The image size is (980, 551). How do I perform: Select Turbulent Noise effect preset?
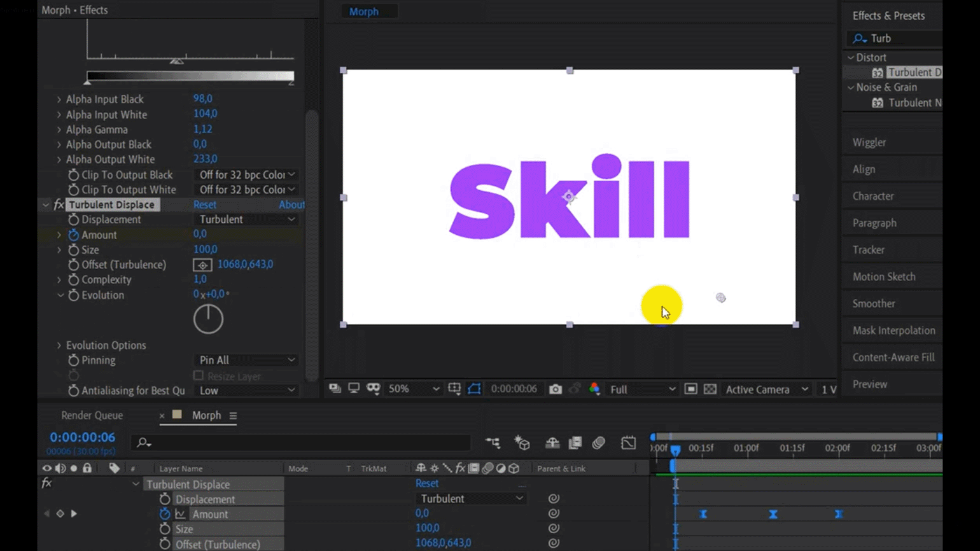tap(914, 102)
